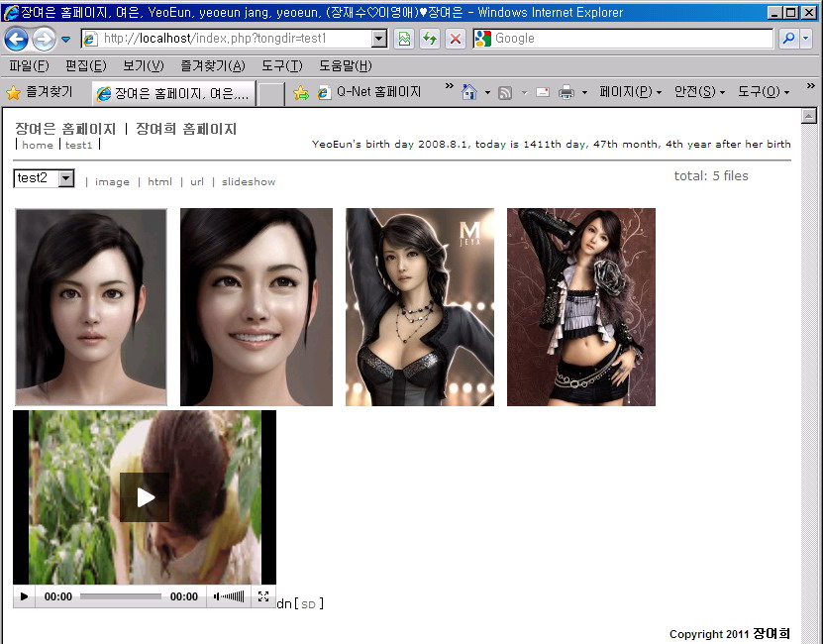The width and height of the screenshot is (823, 644).
Task: Open the 즐겨찾기(A) menu in menu bar
Action: (212, 66)
